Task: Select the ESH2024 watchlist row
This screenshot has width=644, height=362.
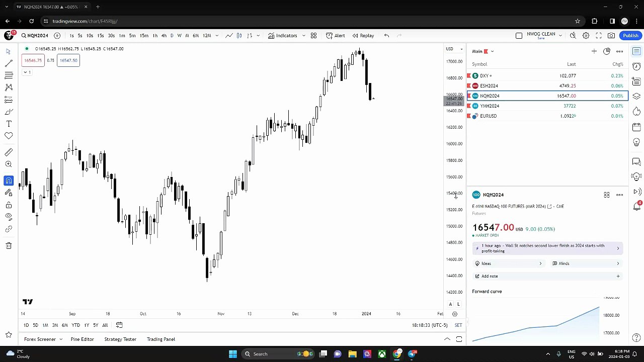Action: (x=547, y=86)
